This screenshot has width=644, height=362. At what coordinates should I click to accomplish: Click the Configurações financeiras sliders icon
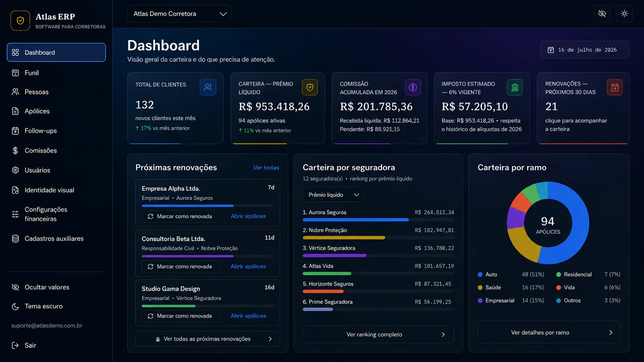tap(15, 214)
